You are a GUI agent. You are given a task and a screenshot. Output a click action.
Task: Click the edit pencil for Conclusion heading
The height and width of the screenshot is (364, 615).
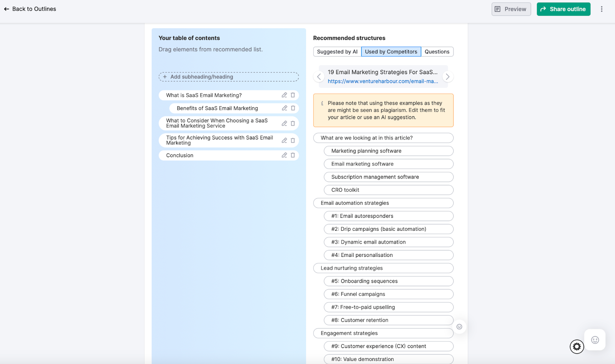pyautogui.click(x=284, y=155)
